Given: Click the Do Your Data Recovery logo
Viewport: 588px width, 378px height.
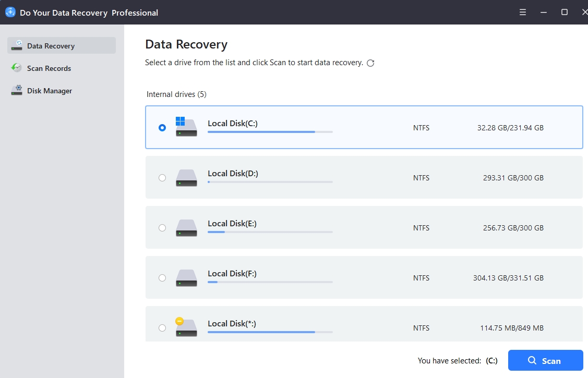Looking at the screenshot, I should 10,12.
